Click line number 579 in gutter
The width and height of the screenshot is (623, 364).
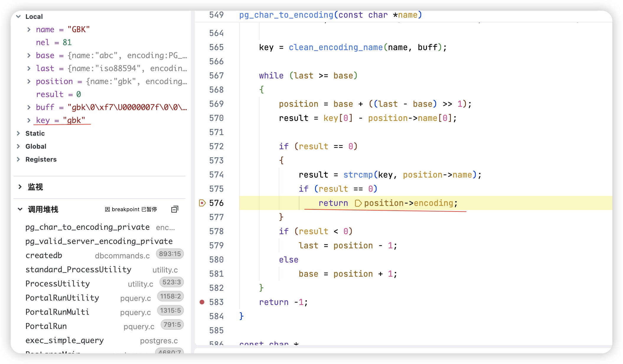pyautogui.click(x=216, y=245)
